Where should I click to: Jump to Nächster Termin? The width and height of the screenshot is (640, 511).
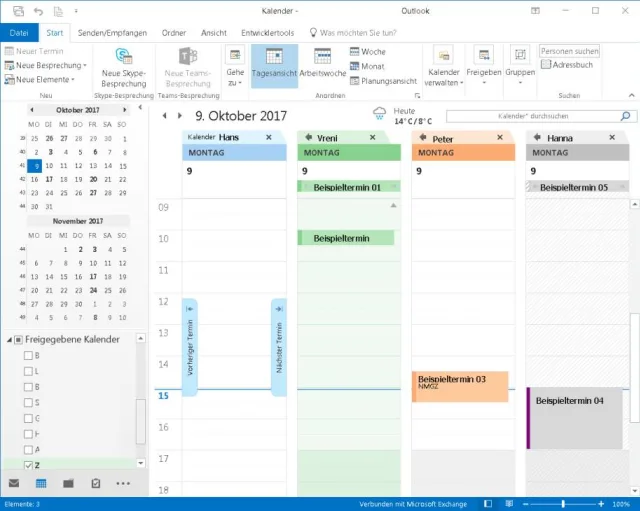[x=279, y=347]
